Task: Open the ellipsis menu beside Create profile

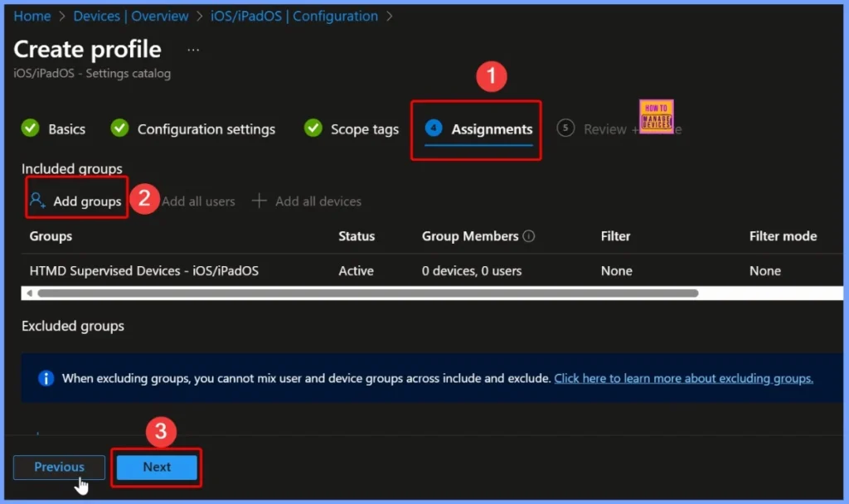Action: click(x=192, y=51)
